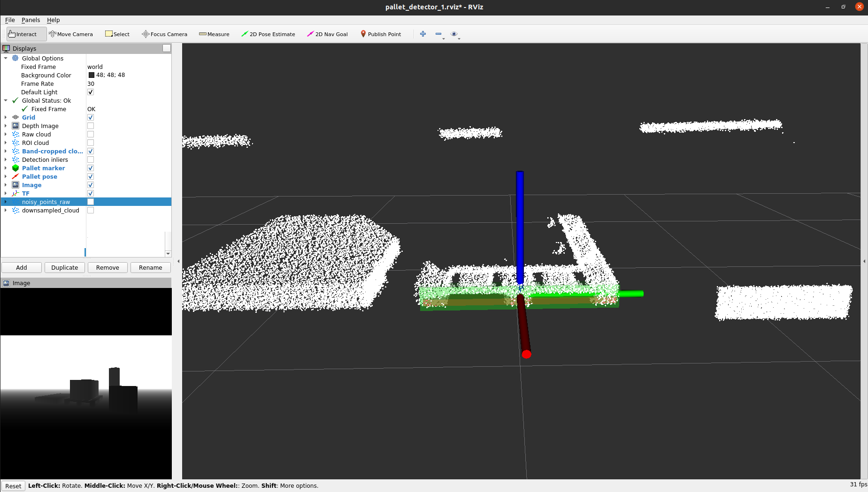Enable the Depth Image display checkbox

pyautogui.click(x=91, y=126)
